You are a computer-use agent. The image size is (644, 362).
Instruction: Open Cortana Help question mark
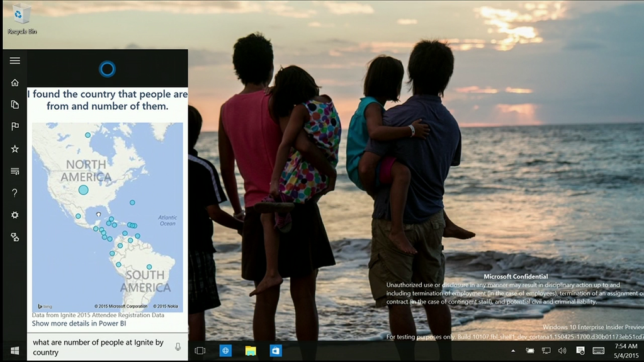(14, 193)
